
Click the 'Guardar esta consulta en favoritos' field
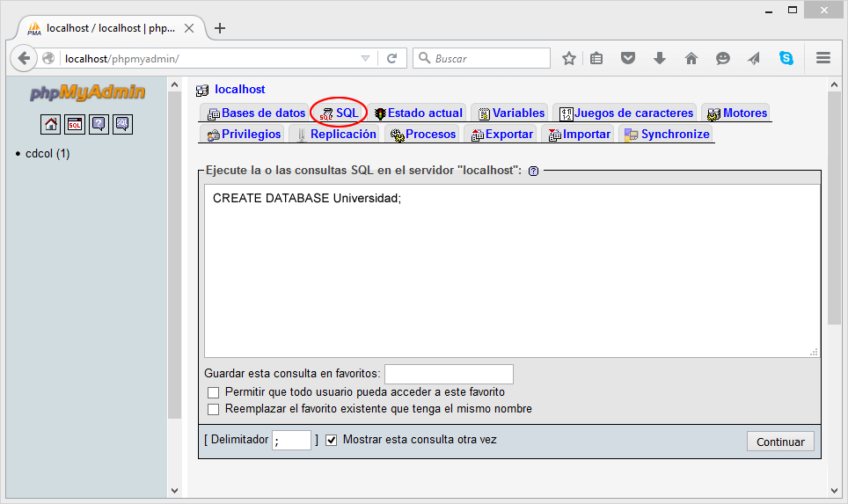(x=449, y=374)
